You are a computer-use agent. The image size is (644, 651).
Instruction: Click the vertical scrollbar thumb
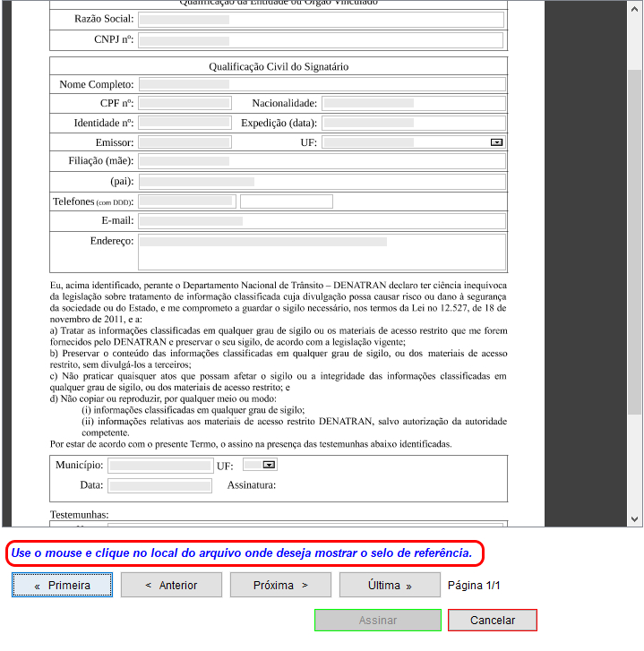634,242
